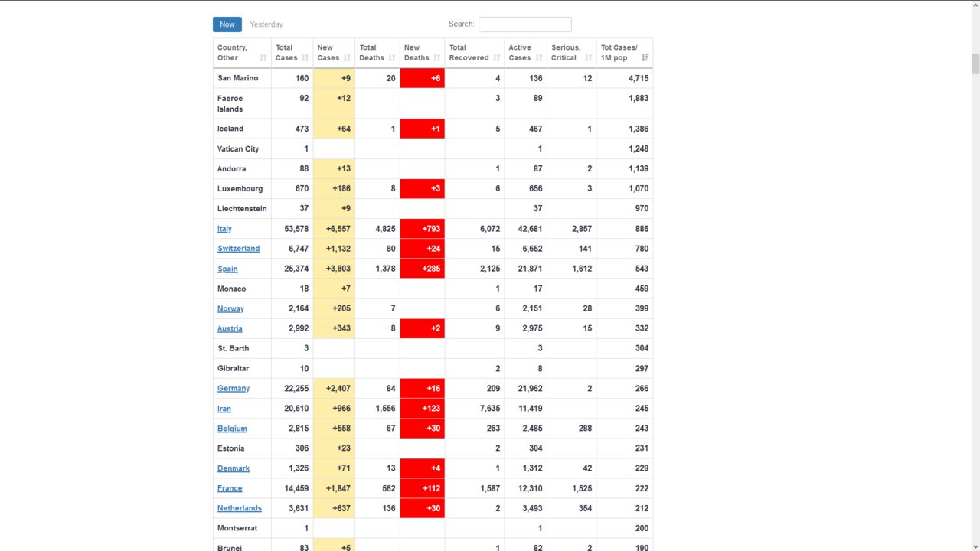Open the Iran country link

pos(224,409)
